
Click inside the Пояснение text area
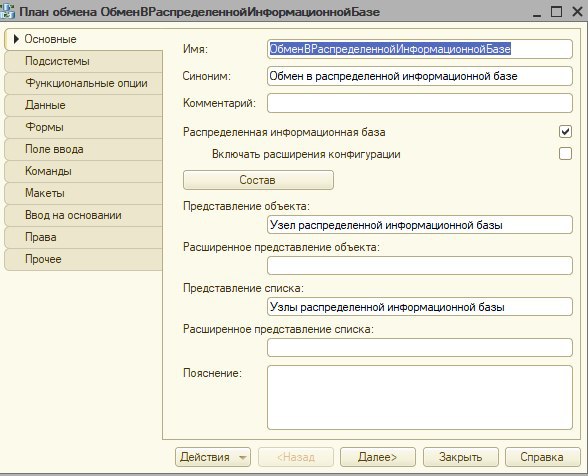(420, 398)
